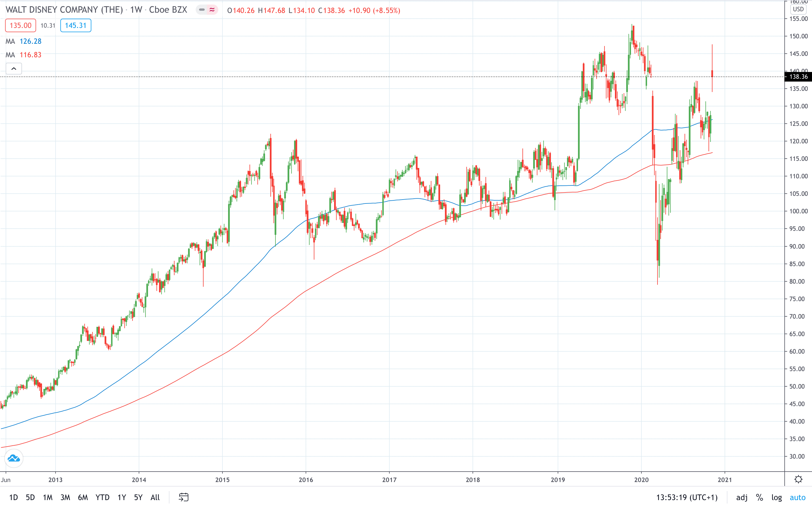Click the 138.36 current price label
The height and width of the screenshot is (508, 812).
[x=798, y=76]
